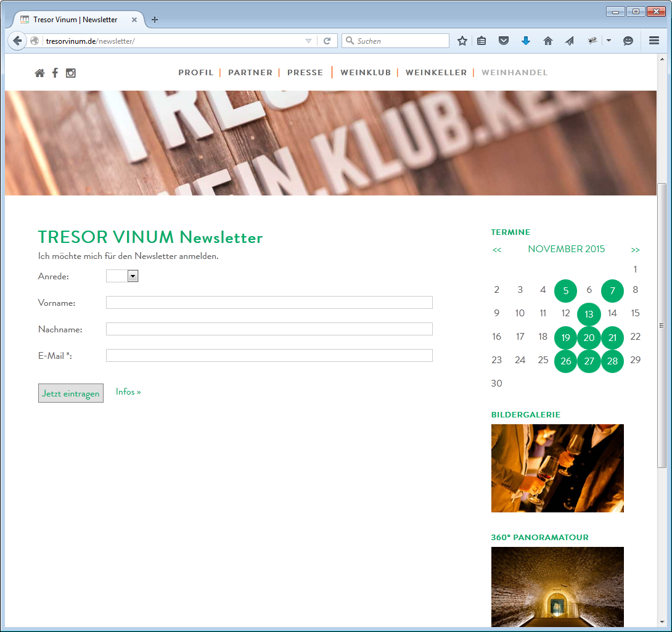Click the BILDERGALERIE heading

(x=526, y=414)
